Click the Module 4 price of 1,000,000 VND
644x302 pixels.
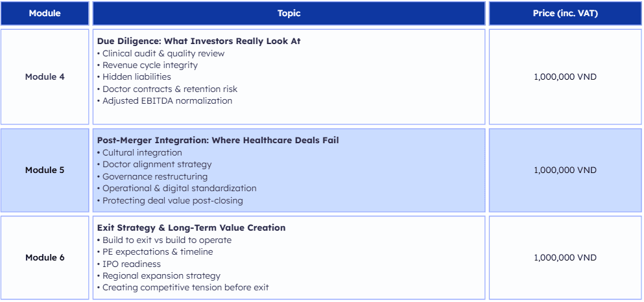(x=565, y=76)
